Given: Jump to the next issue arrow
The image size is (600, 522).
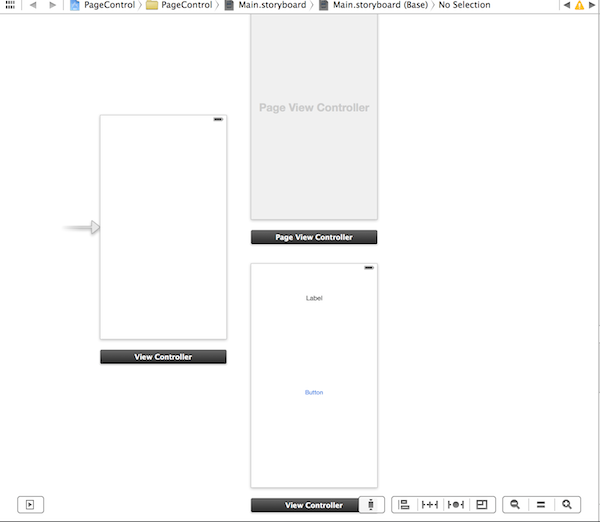Looking at the screenshot, I should pyautogui.click(x=592, y=5).
